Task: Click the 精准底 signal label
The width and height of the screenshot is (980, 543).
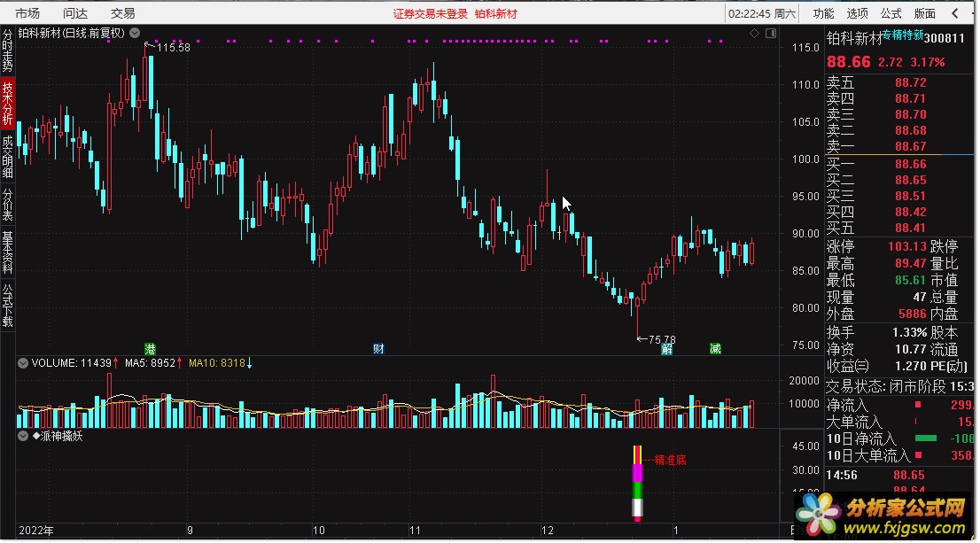Action: [670, 461]
